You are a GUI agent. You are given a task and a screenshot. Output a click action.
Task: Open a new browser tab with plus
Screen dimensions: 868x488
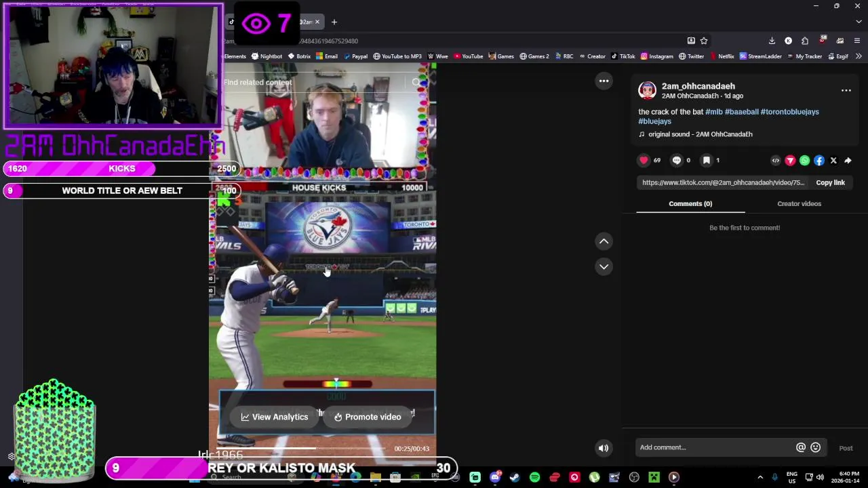coord(334,22)
